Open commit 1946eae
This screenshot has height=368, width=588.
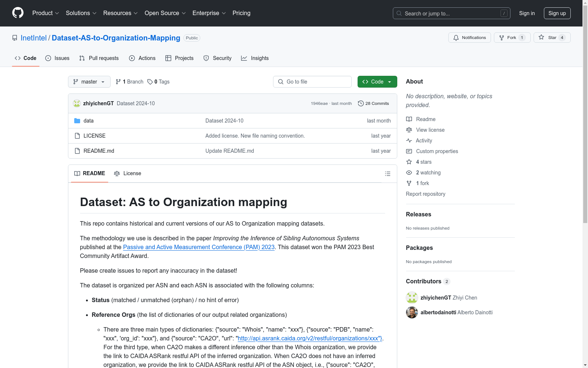[319, 103]
